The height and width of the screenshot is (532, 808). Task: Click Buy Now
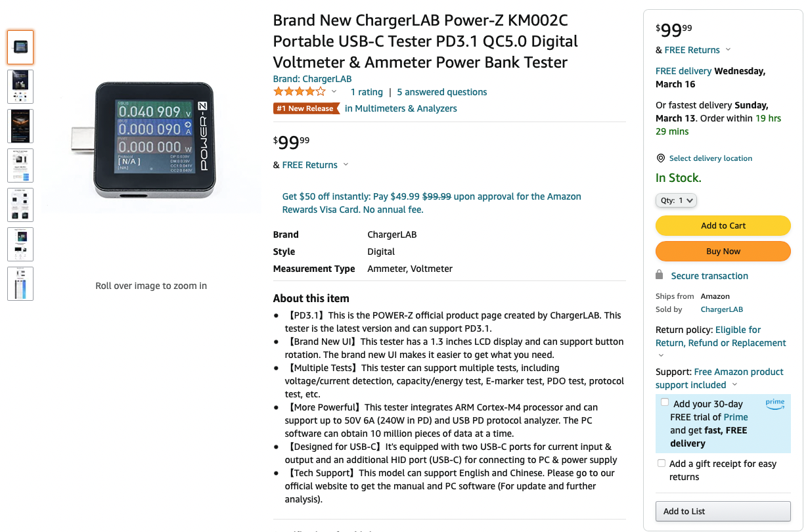point(723,251)
